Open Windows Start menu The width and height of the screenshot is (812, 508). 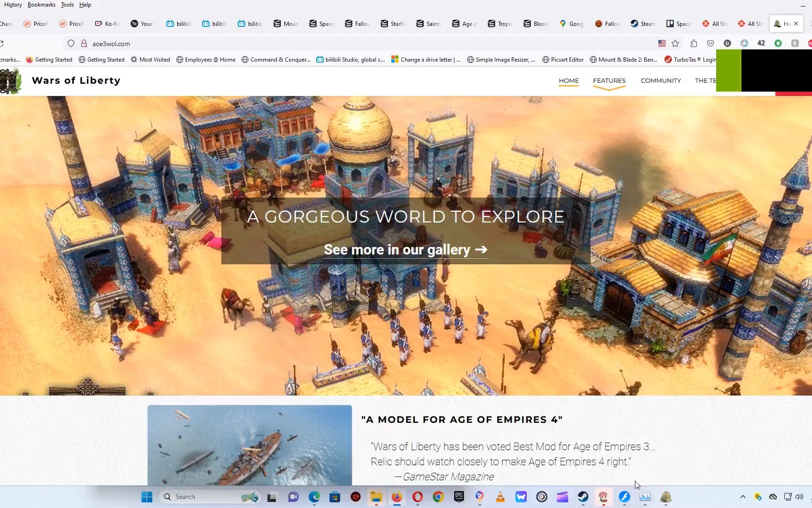[x=147, y=497]
